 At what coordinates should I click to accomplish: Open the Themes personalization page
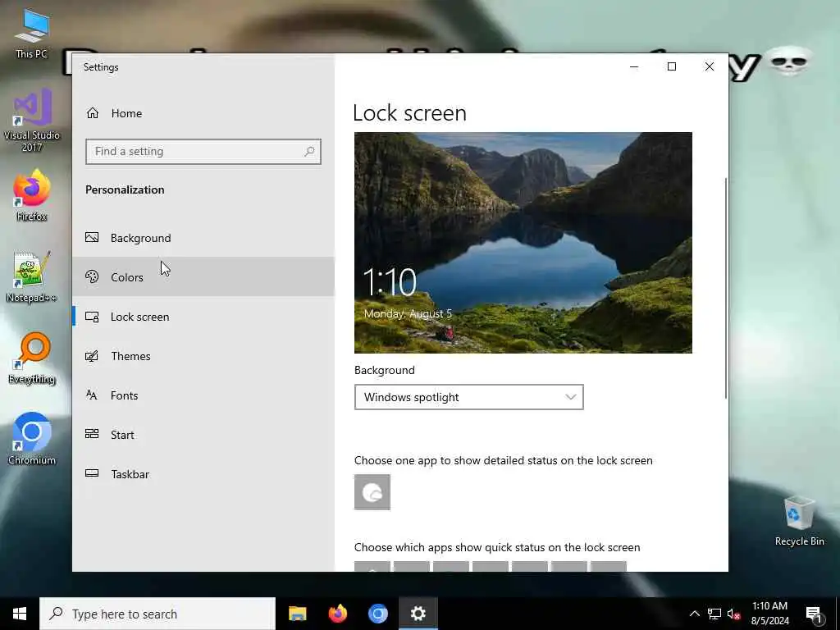[203, 356]
